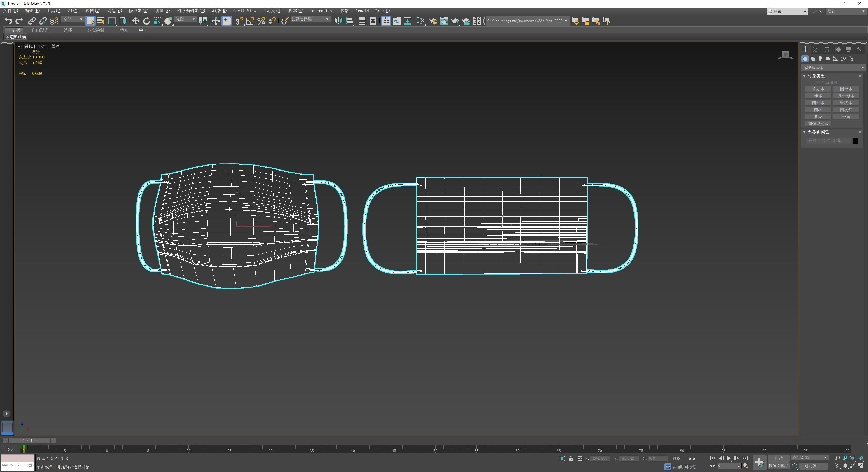
Task: Click the Mirror tool icon
Action: (x=338, y=21)
